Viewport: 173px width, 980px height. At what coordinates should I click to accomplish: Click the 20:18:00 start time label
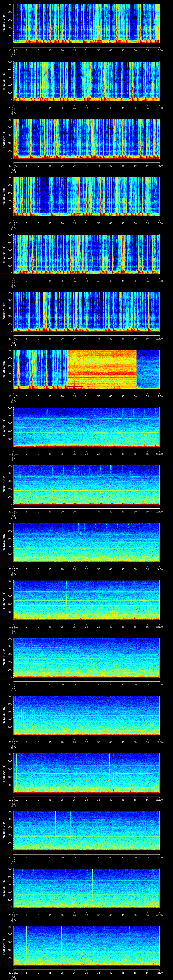[14, 281]
